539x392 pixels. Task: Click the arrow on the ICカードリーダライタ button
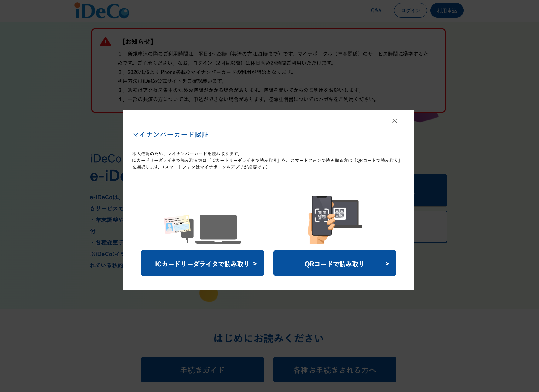tap(255, 264)
